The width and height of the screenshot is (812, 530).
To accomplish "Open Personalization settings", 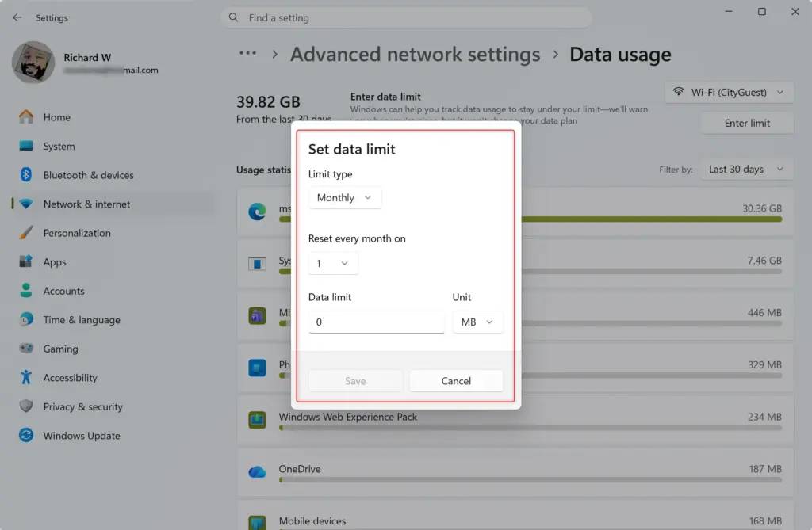I will click(x=113, y=233).
